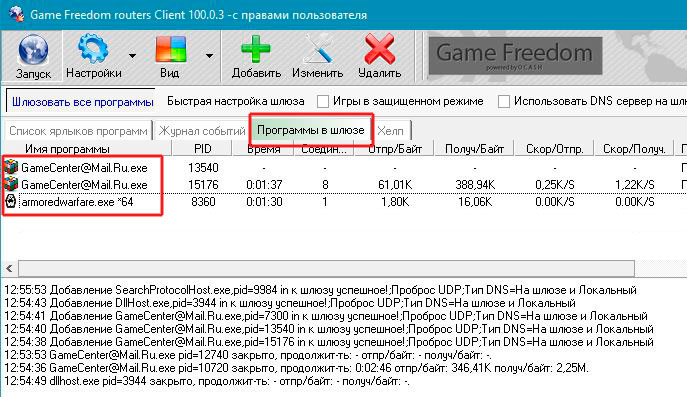Click the Скор/Отпр. column header

554,149
